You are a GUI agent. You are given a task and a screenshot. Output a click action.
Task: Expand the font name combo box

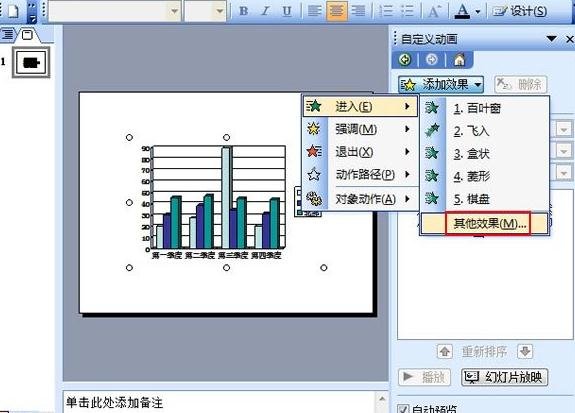point(174,11)
